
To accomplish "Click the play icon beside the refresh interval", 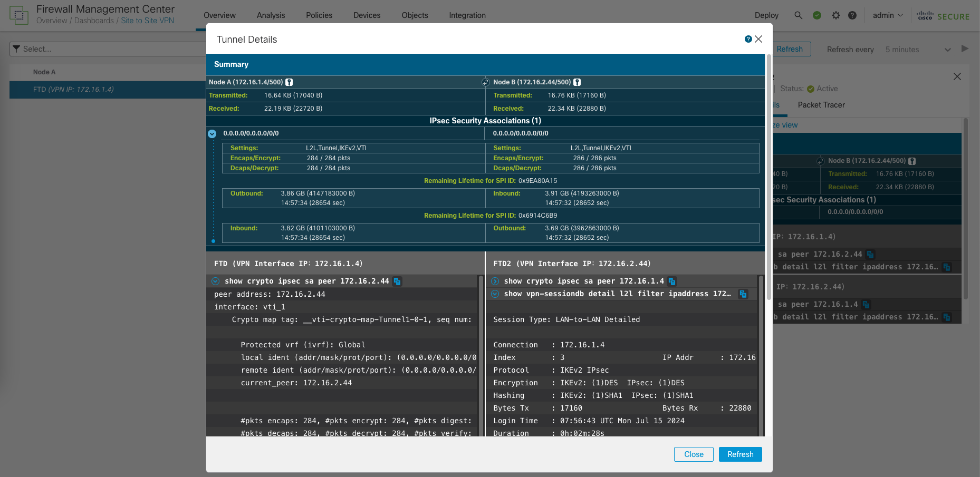I will click(x=965, y=49).
